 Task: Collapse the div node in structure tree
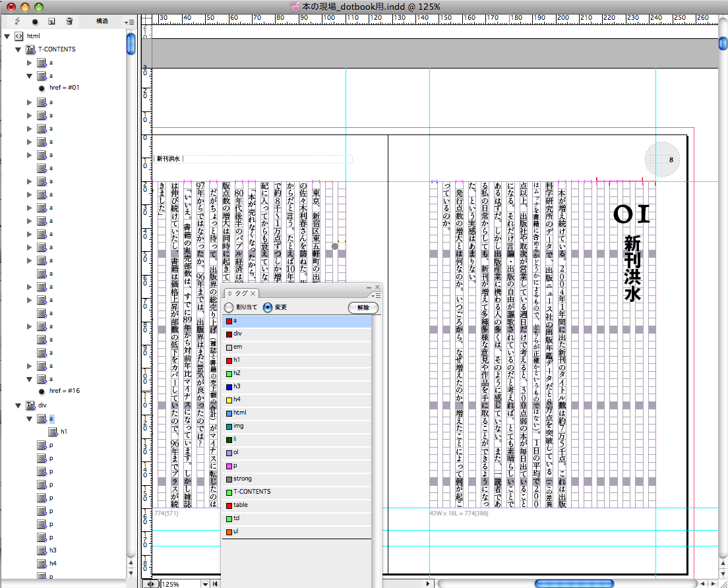pyautogui.click(x=18, y=405)
